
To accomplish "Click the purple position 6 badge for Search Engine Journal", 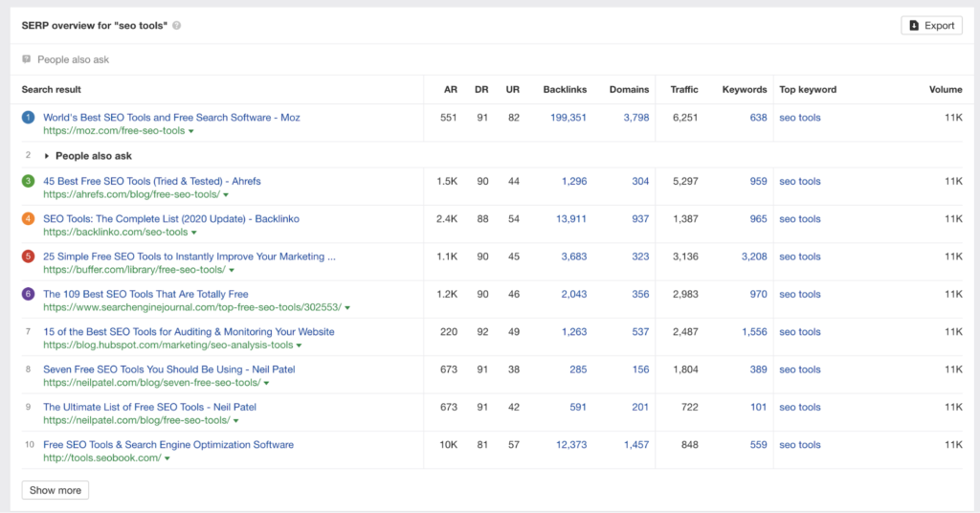I will tap(28, 294).
